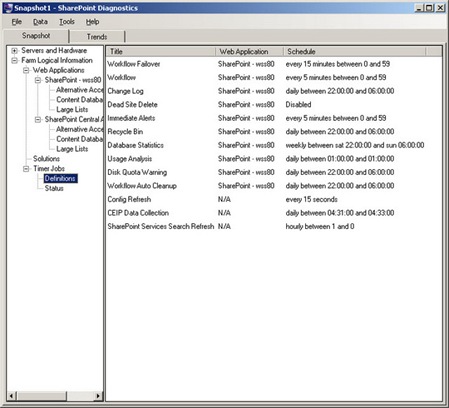Select the Config Refresh row
Image resolution: width=449 pixels, height=408 pixels.
point(274,199)
